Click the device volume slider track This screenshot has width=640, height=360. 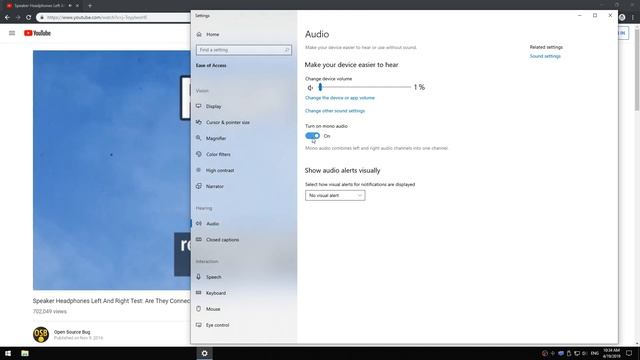pyautogui.click(x=364, y=87)
